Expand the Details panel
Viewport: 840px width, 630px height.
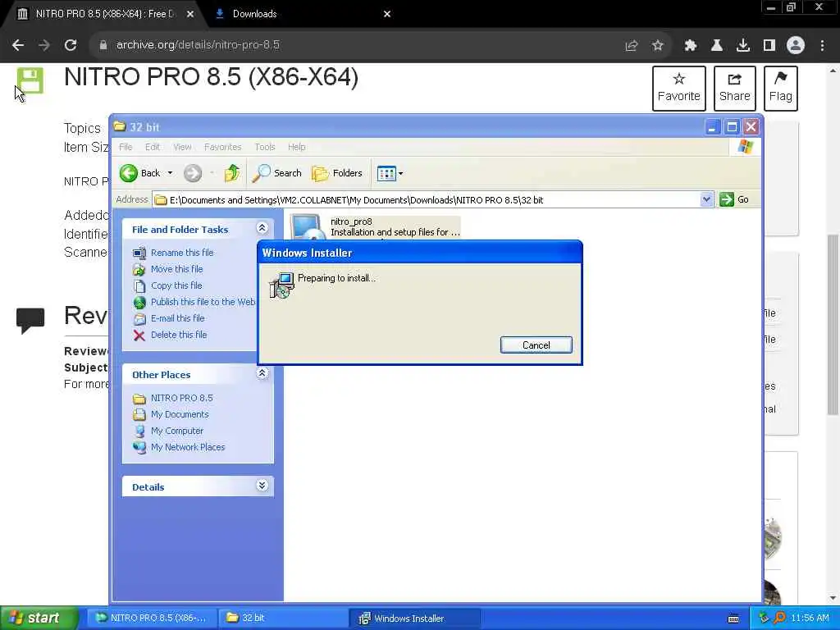[x=262, y=486]
